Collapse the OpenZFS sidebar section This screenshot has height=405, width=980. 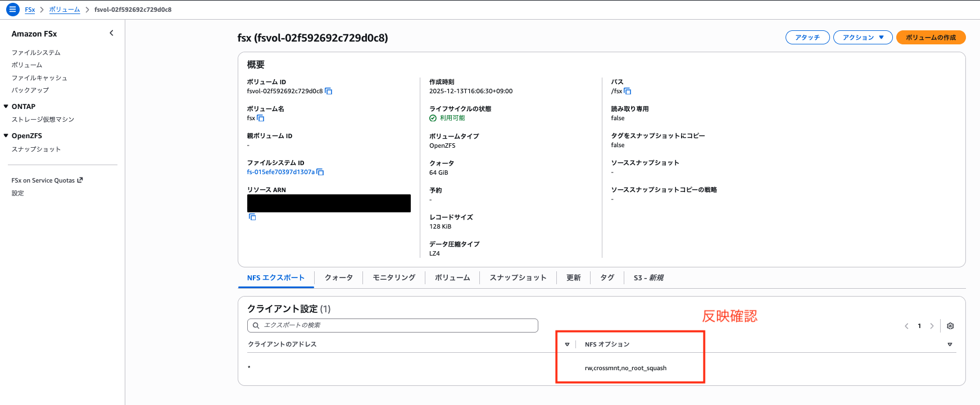(x=6, y=135)
